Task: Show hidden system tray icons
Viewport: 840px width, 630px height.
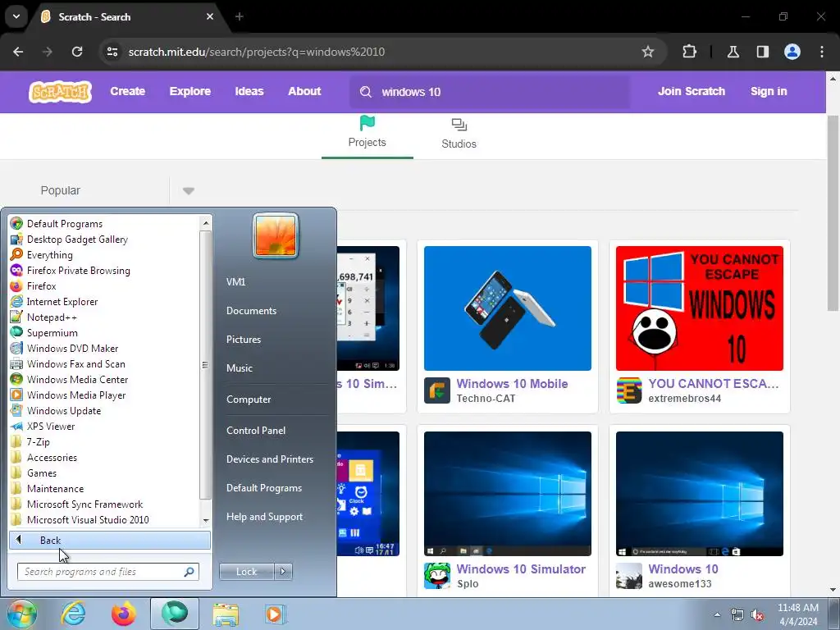Action: 717,614
